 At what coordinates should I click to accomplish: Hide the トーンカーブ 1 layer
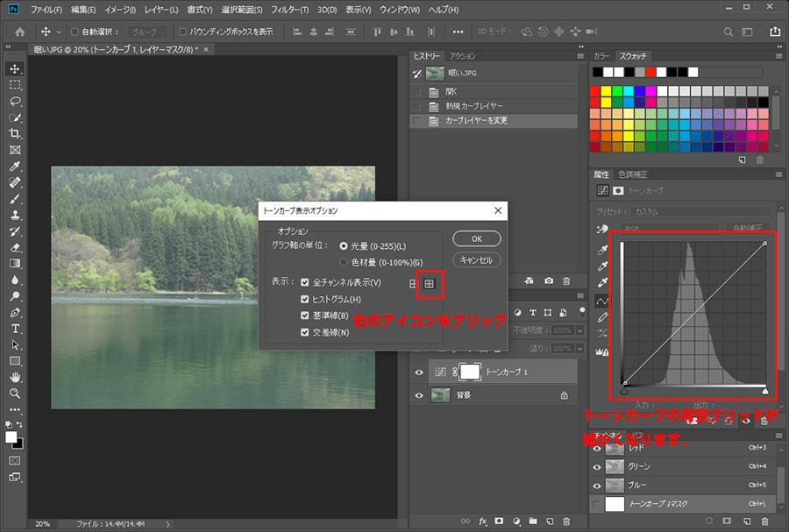[x=419, y=372]
